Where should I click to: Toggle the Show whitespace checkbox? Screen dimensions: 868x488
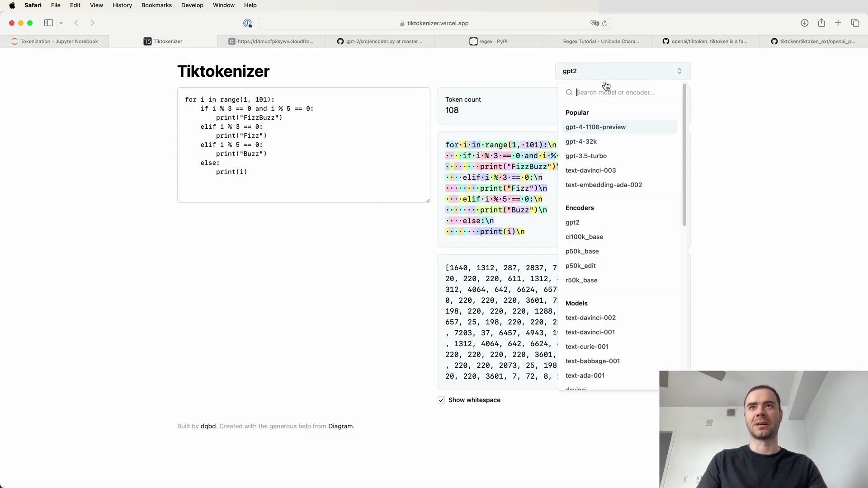(441, 400)
